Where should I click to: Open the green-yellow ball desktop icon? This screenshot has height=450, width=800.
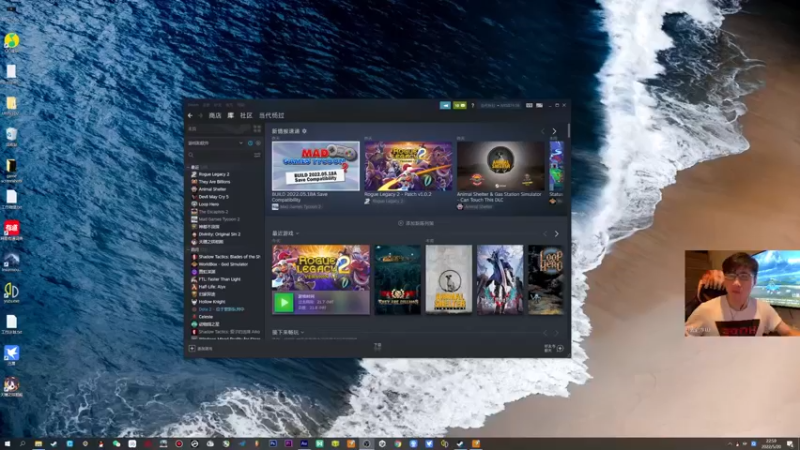[11, 41]
